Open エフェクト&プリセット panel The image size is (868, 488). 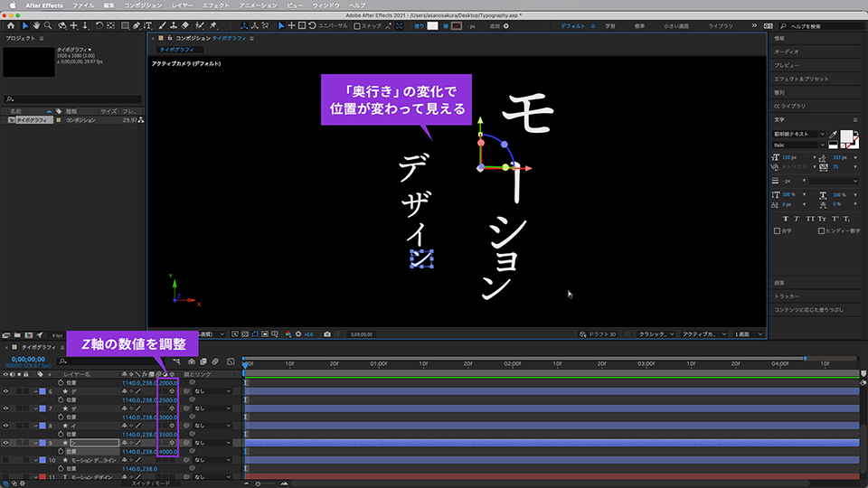coord(802,80)
